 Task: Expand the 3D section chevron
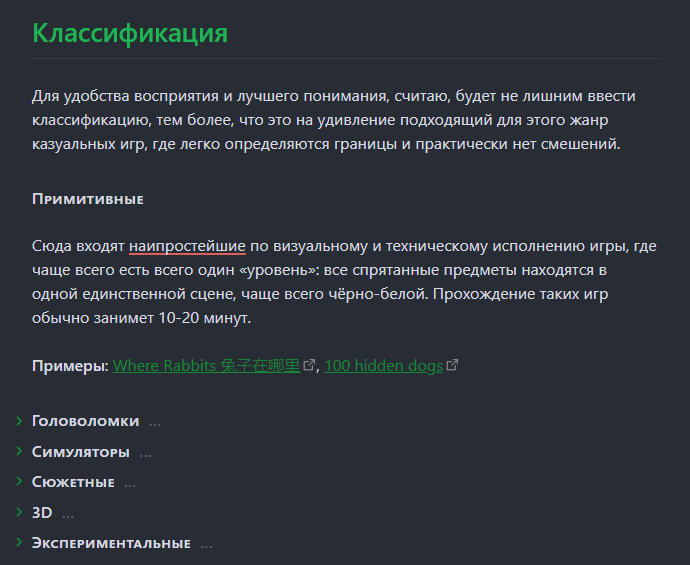click(x=19, y=512)
